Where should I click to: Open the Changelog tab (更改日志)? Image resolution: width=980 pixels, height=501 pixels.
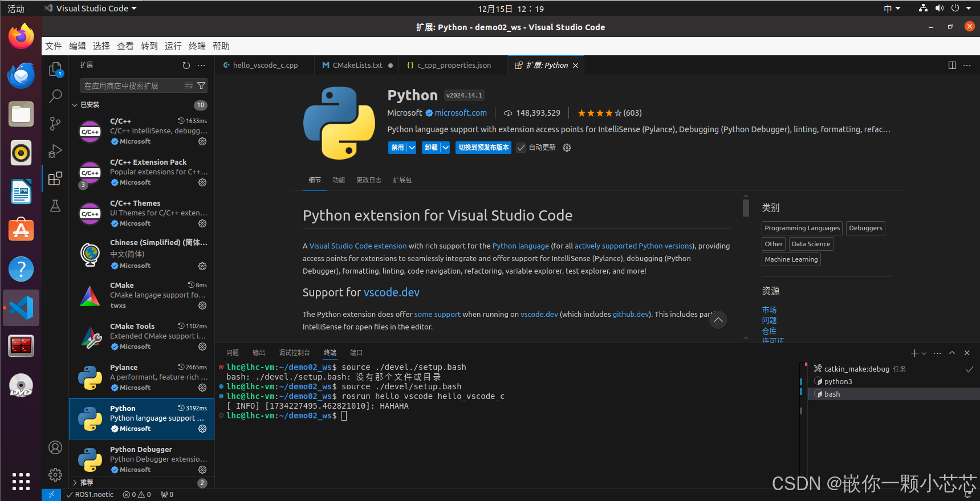coord(369,180)
